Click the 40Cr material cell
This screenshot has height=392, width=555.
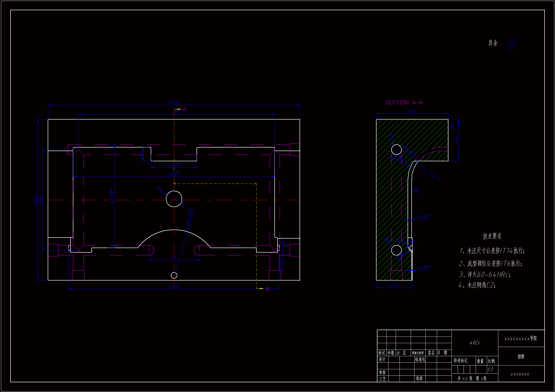tap(475, 343)
